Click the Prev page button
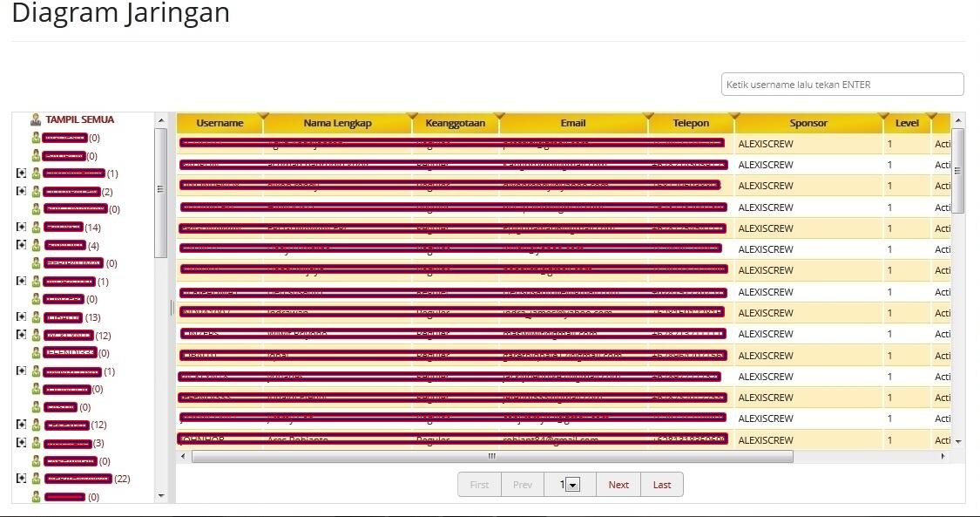 [523, 485]
